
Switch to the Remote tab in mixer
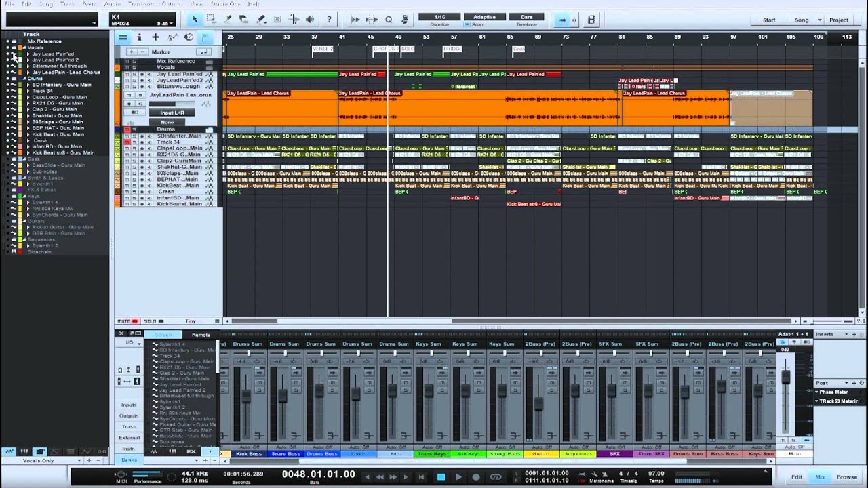[201, 335]
